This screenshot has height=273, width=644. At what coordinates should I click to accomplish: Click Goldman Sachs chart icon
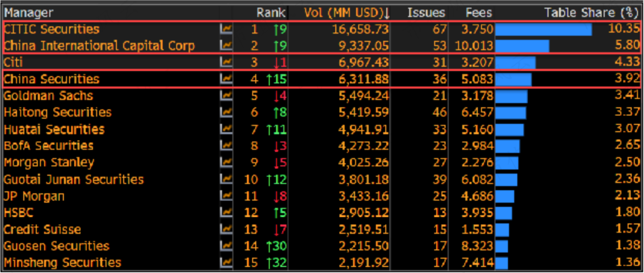point(226,96)
